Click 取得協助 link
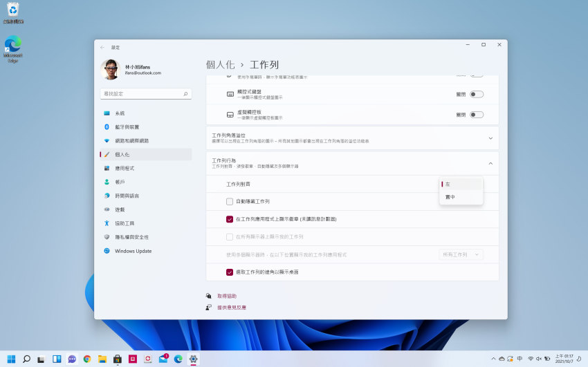The image size is (588, 367). pos(227,296)
